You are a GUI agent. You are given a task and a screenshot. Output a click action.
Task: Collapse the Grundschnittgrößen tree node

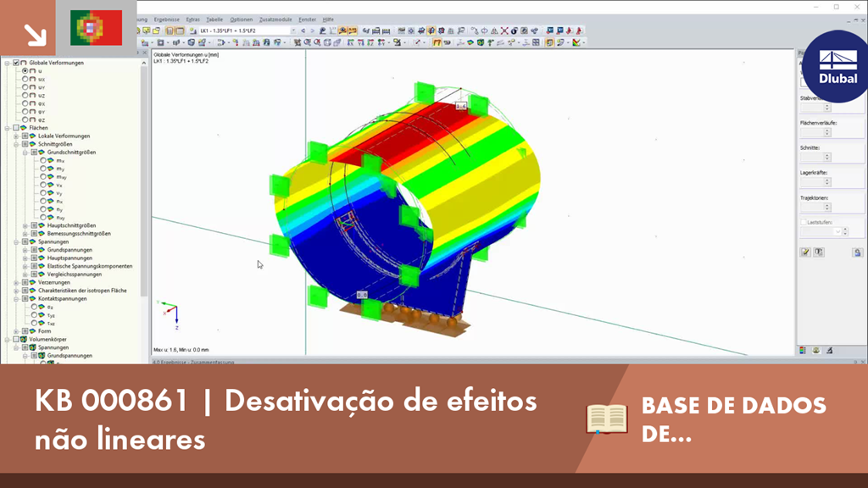pos(25,152)
